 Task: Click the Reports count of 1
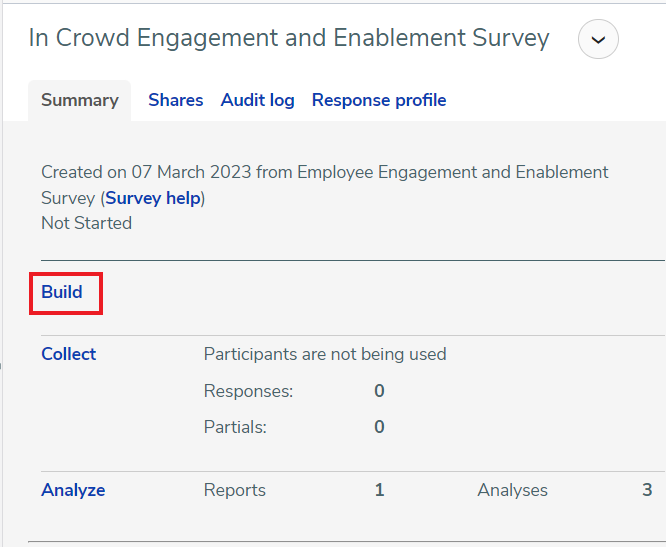(379, 490)
